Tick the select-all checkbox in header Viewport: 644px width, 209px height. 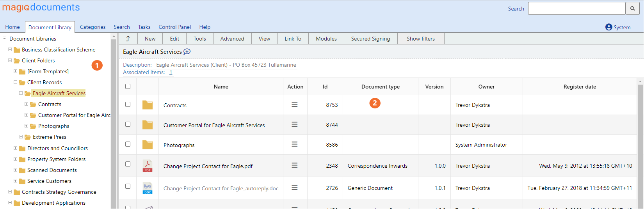[128, 87]
